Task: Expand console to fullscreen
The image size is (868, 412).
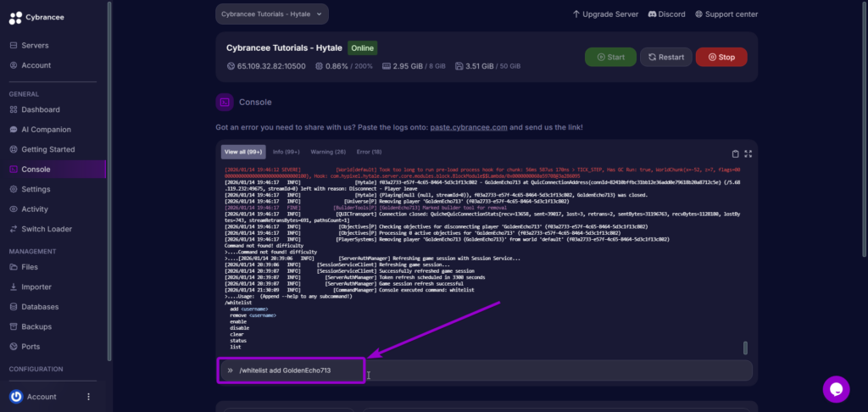Action: [x=747, y=153]
